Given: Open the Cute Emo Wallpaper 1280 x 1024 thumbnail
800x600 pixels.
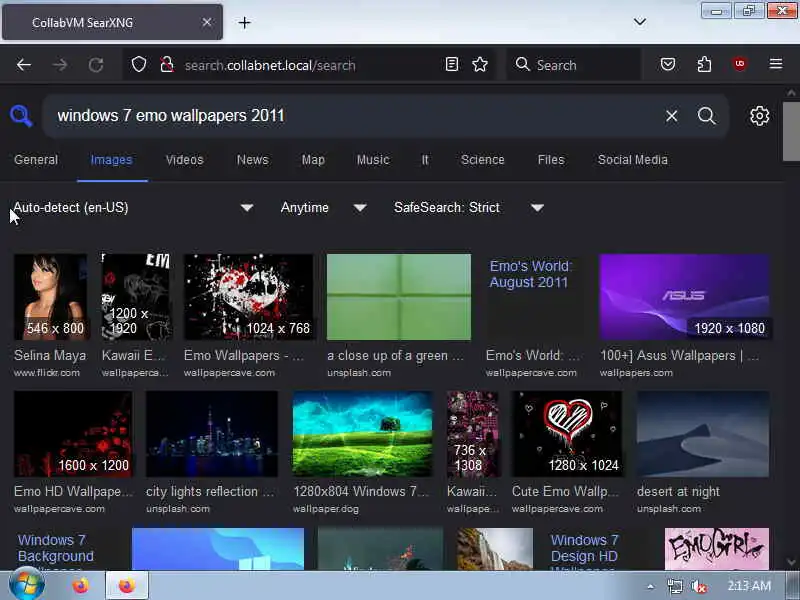Looking at the screenshot, I should pos(567,434).
